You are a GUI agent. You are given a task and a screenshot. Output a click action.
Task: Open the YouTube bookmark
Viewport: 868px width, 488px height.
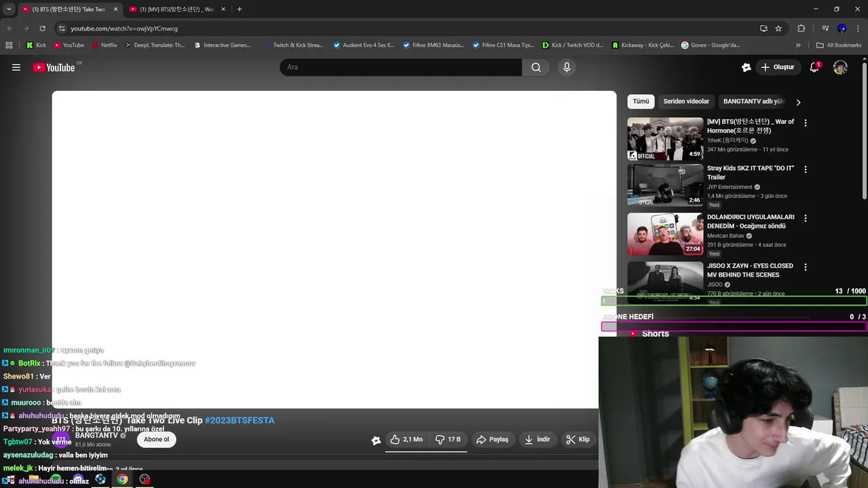click(68, 45)
